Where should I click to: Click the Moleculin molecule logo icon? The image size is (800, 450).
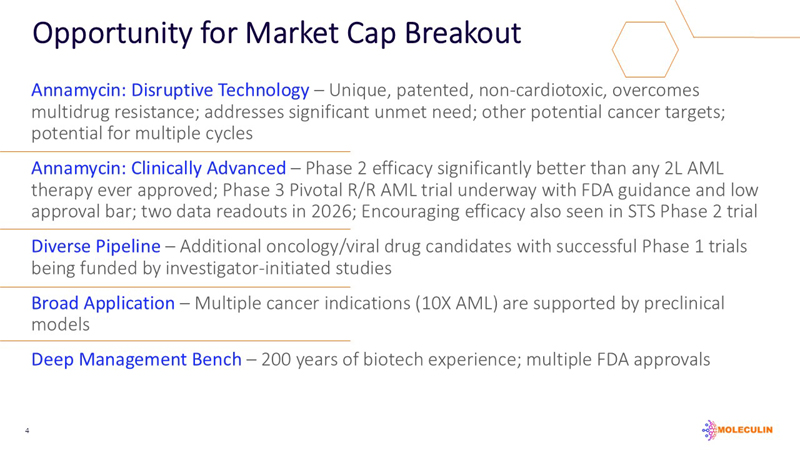(x=711, y=430)
